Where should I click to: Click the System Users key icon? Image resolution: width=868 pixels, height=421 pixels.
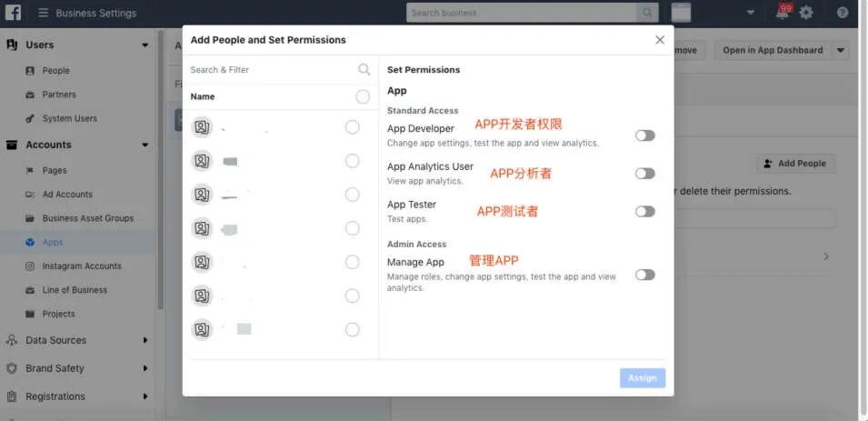coord(30,118)
